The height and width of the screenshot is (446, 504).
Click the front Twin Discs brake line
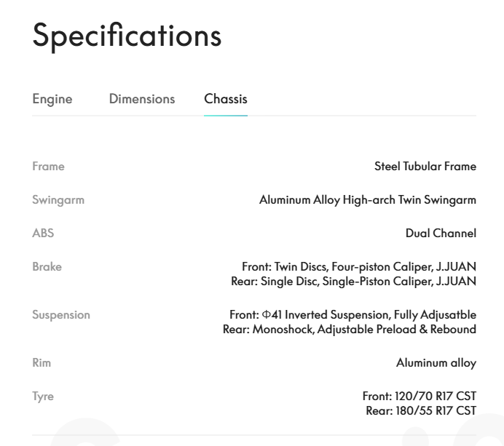pyautogui.click(x=359, y=267)
